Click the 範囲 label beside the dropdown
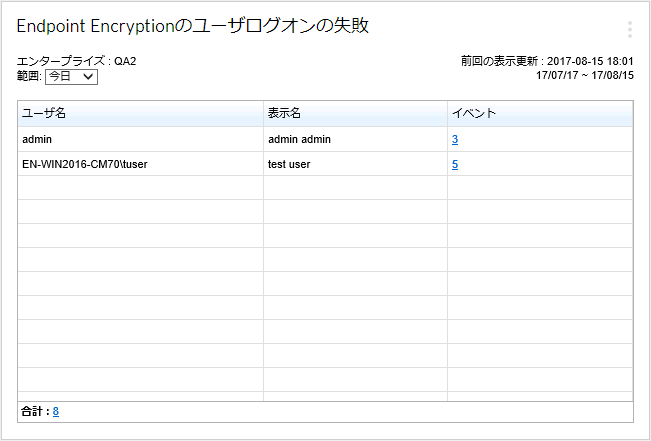Viewport: 651px width, 441px height. click(x=30, y=76)
